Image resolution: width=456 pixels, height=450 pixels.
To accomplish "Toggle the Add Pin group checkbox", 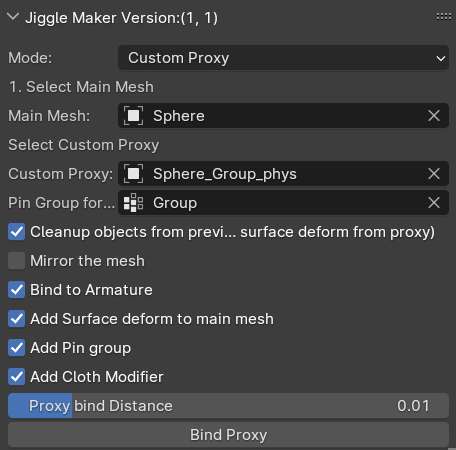I will coord(17,348).
